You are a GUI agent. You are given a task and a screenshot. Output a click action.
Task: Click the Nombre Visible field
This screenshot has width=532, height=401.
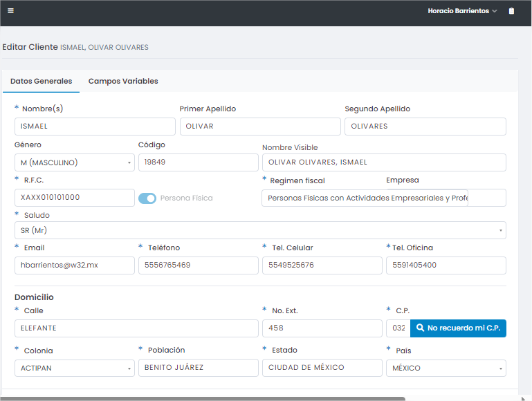[x=384, y=162]
